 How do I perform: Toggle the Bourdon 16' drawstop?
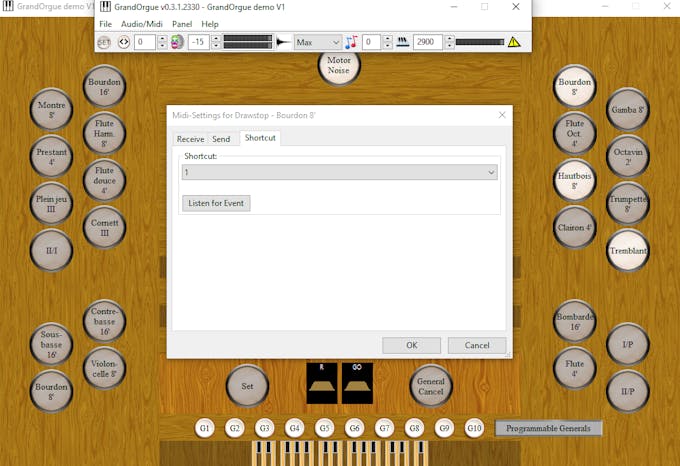click(104, 86)
